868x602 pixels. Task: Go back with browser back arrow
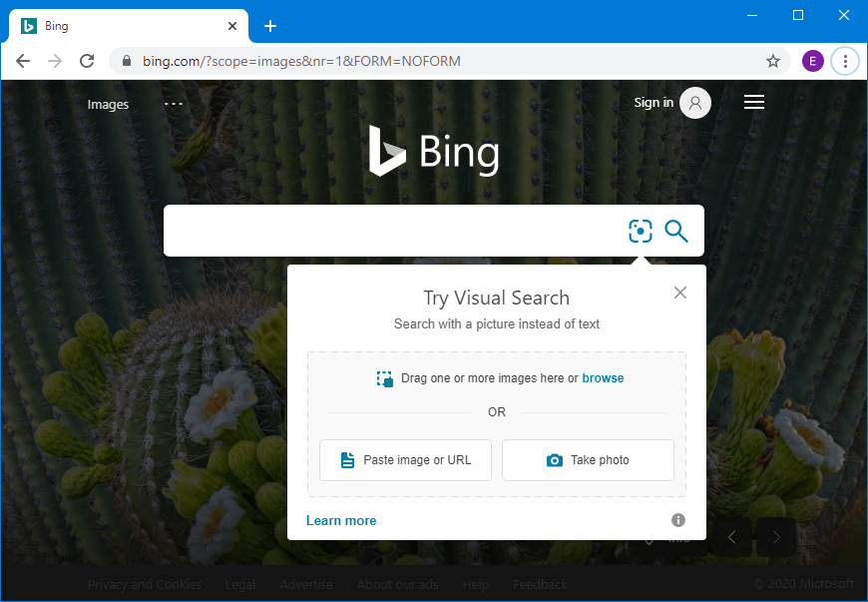pos(23,61)
